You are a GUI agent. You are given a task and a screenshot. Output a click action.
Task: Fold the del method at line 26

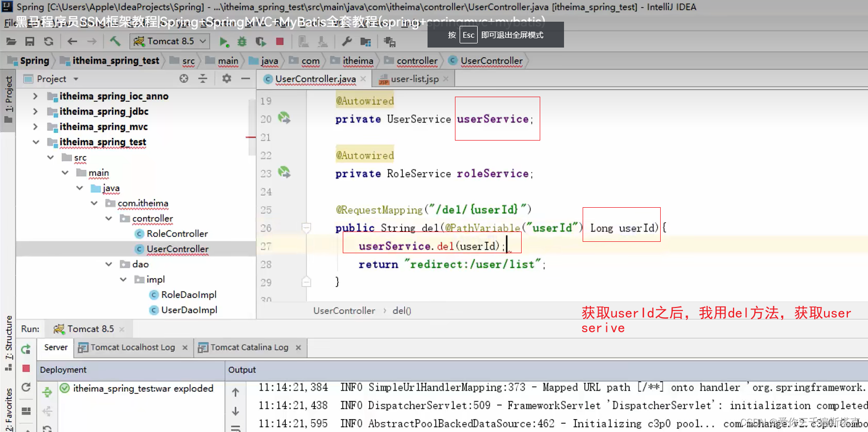(x=306, y=227)
